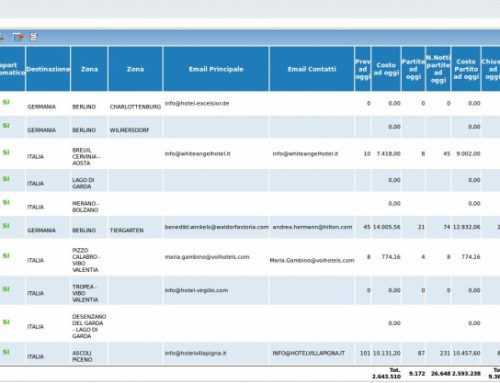500x383 pixels.
Task: Click the 21 value in Tiergarten row
Action: 421,227
